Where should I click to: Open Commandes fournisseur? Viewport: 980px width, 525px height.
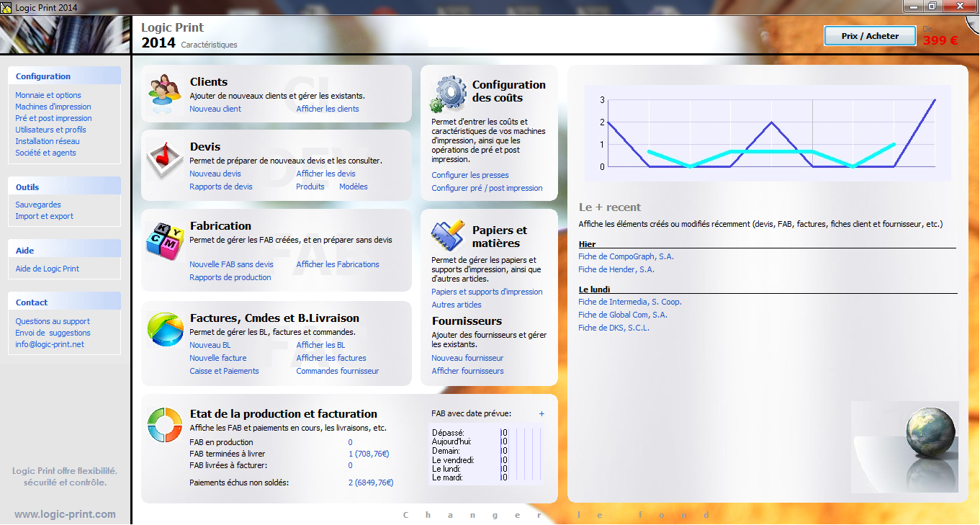coord(338,371)
